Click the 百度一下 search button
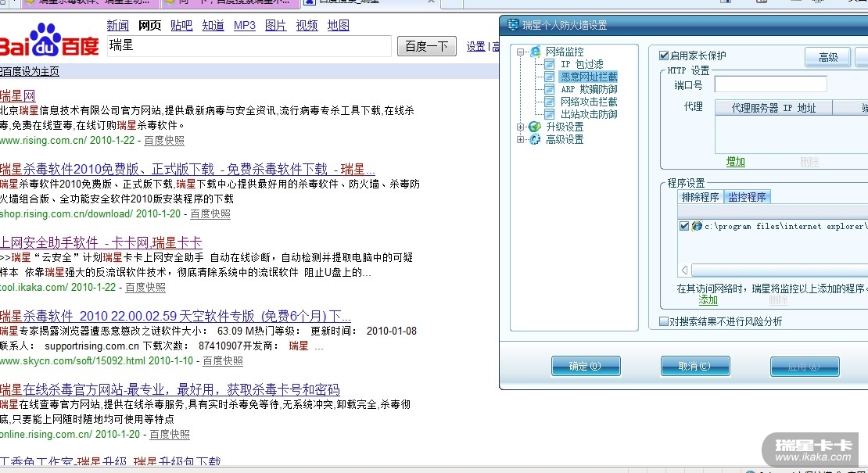The width and height of the screenshot is (868, 473). [x=427, y=46]
